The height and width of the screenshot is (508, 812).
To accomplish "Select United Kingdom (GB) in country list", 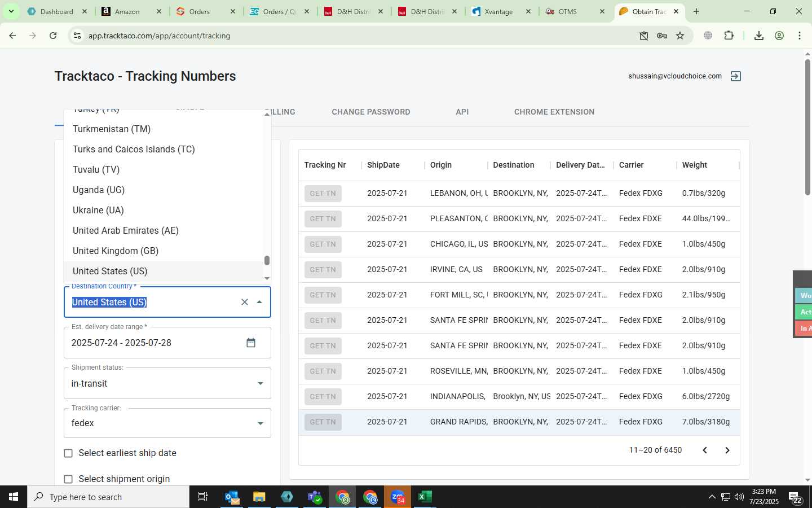I will [x=164, y=251].
